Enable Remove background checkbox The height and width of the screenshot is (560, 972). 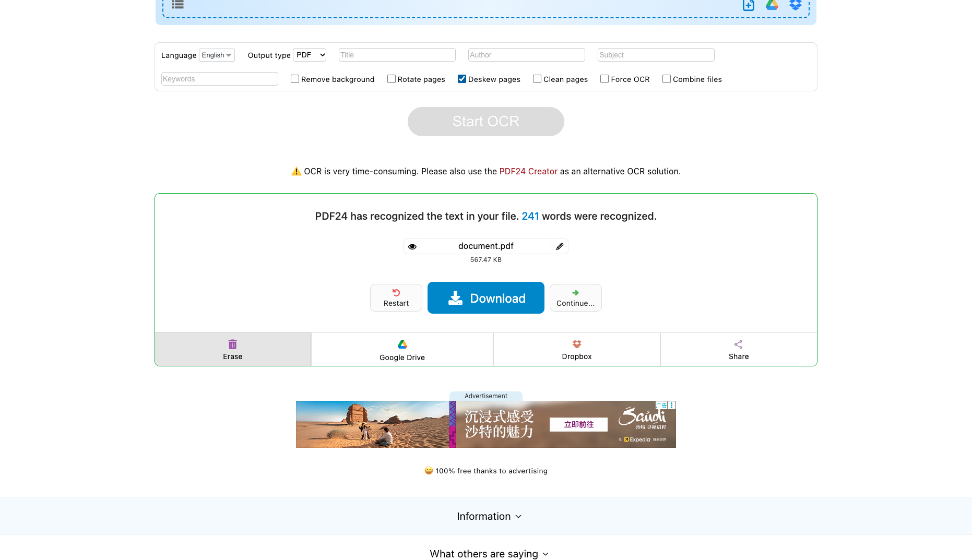(x=295, y=79)
